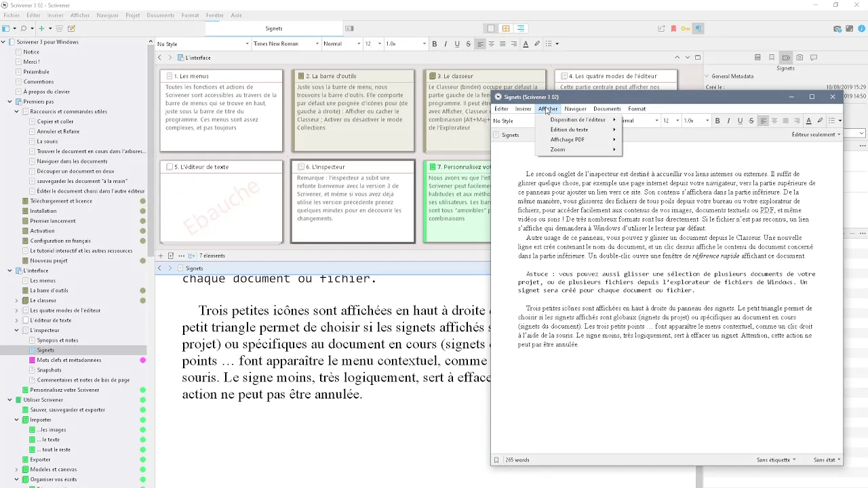Select Snapshots document in binder
The image size is (868, 488).
[49, 370]
